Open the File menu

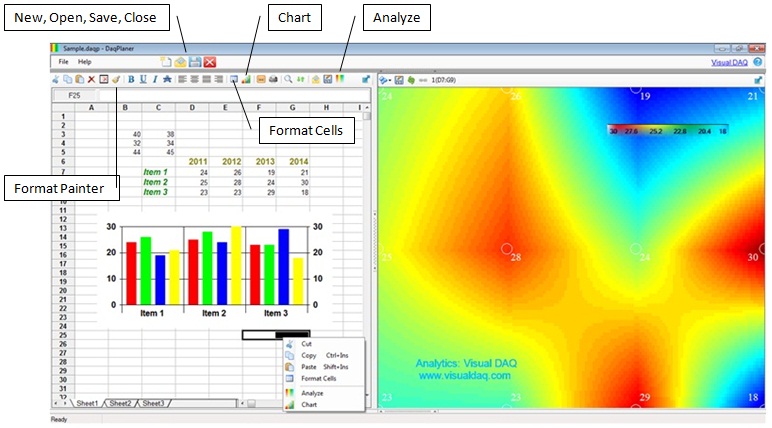click(63, 62)
